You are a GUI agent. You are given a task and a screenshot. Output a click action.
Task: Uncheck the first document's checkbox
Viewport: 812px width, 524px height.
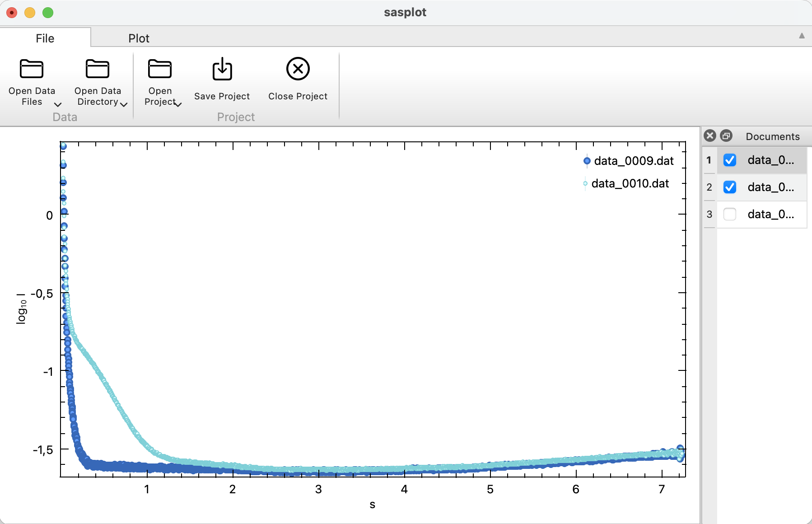(729, 160)
